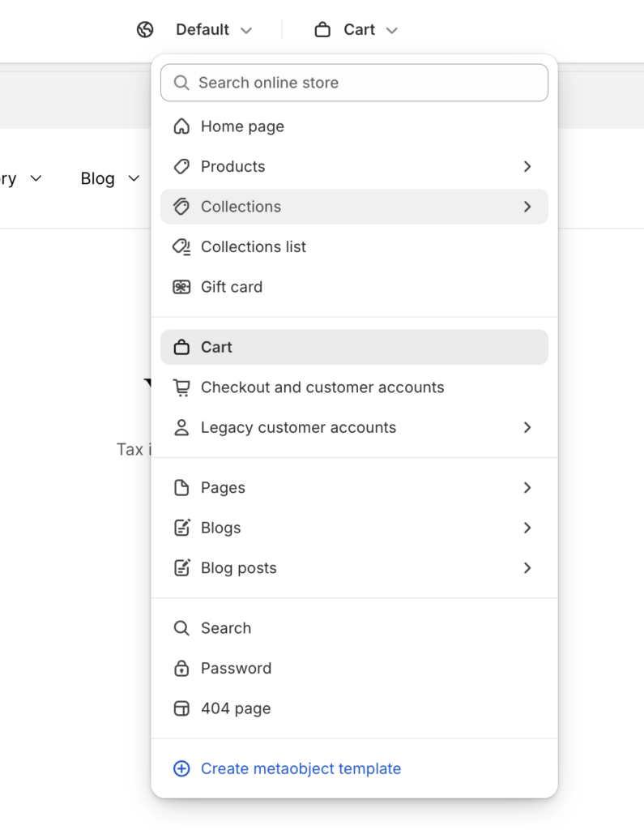Click the bag icon in Cart row
Screen dimensions: 644x830
click(181, 347)
